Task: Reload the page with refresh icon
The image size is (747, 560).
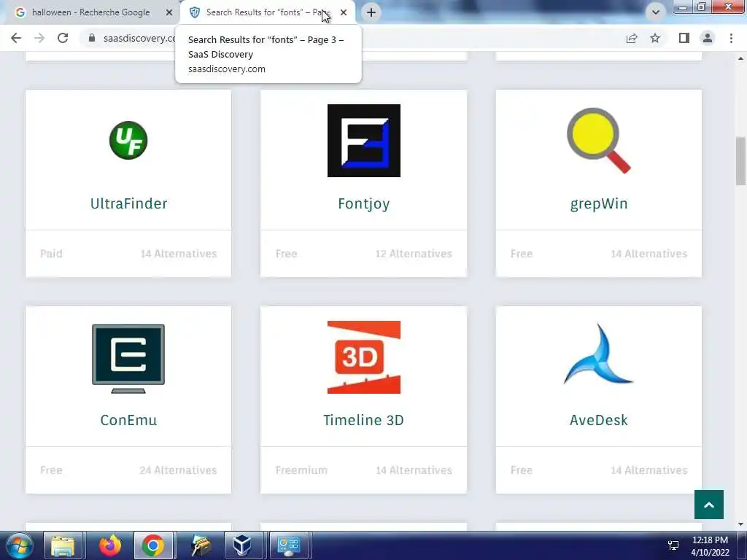Action: (x=63, y=38)
